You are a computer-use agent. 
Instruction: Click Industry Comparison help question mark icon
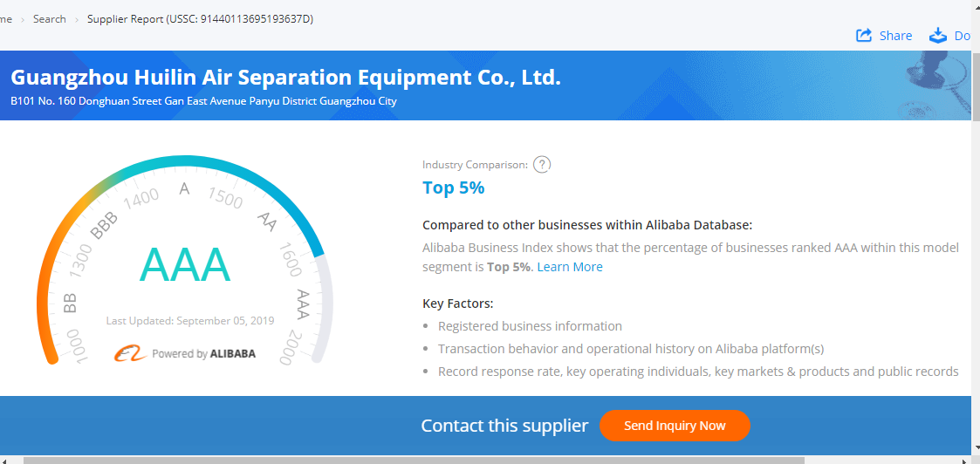(x=542, y=164)
